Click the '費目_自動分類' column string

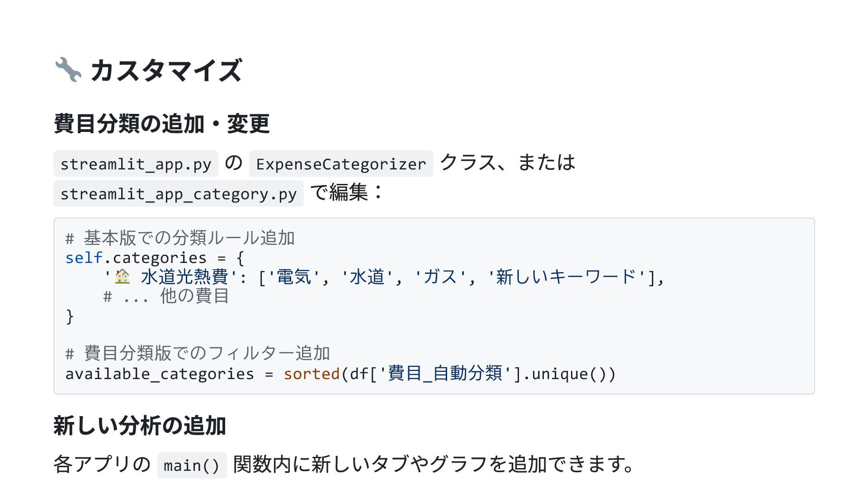point(445,374)
